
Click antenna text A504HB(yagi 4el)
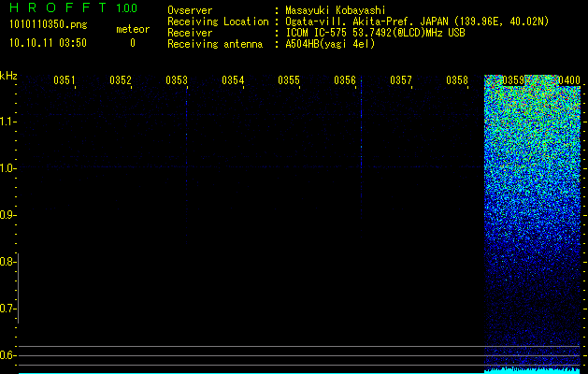pyautogui.click(x=330, y=44)
